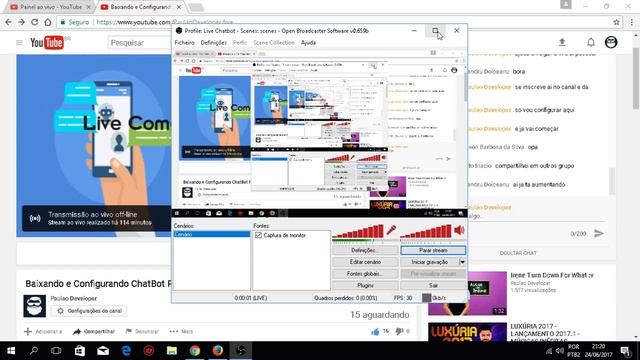640x360 pixels.
Task: Switch to OBS on the taskbar
Action: (241, 351)
